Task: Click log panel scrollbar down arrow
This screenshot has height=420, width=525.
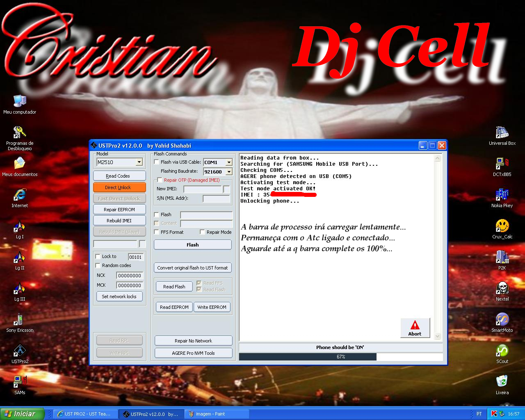Action: [437, 336]
